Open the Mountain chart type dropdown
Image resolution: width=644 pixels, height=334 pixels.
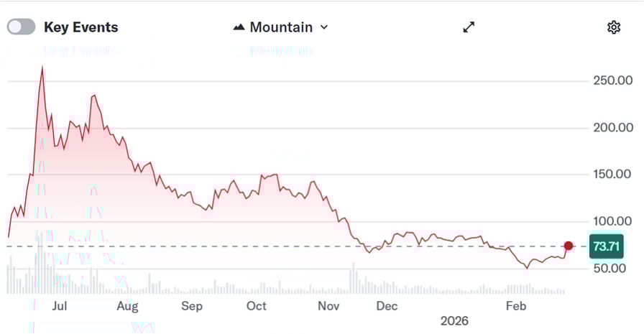tap(281, 27)
